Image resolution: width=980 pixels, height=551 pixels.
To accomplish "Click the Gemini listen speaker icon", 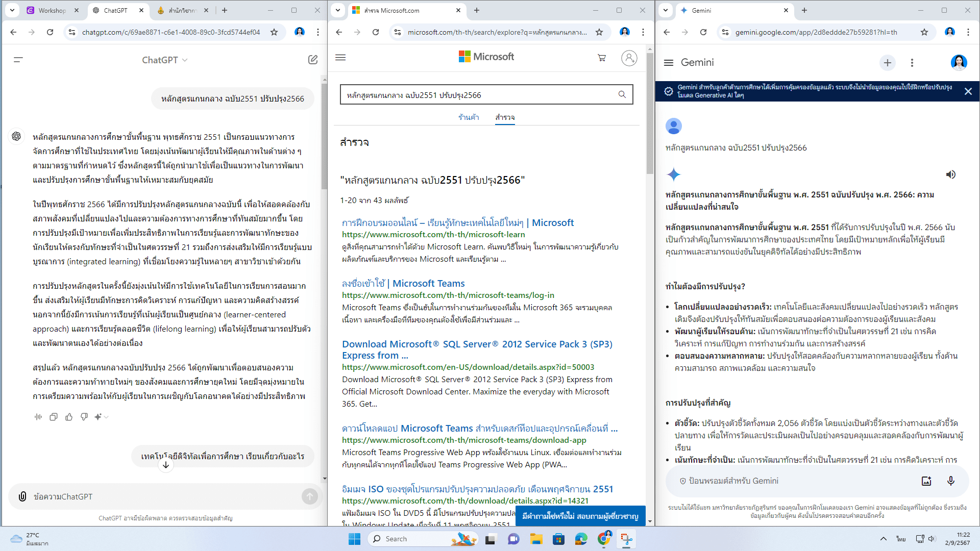I will coord(950,174).
